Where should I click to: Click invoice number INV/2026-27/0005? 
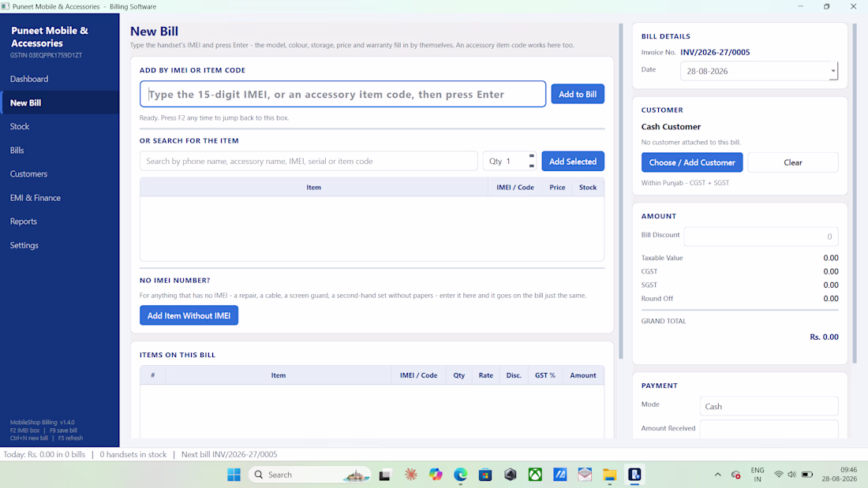(715, 52)
